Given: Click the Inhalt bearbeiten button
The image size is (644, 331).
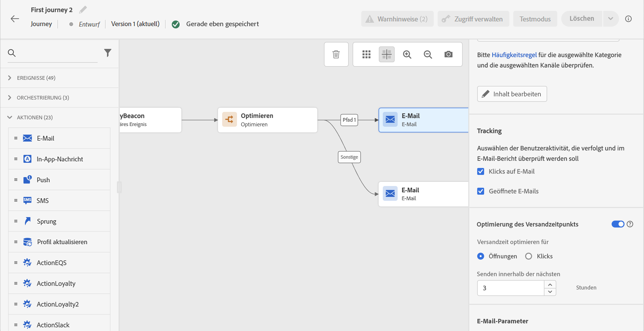Looking at the screenshot, I should click(512, 94).
